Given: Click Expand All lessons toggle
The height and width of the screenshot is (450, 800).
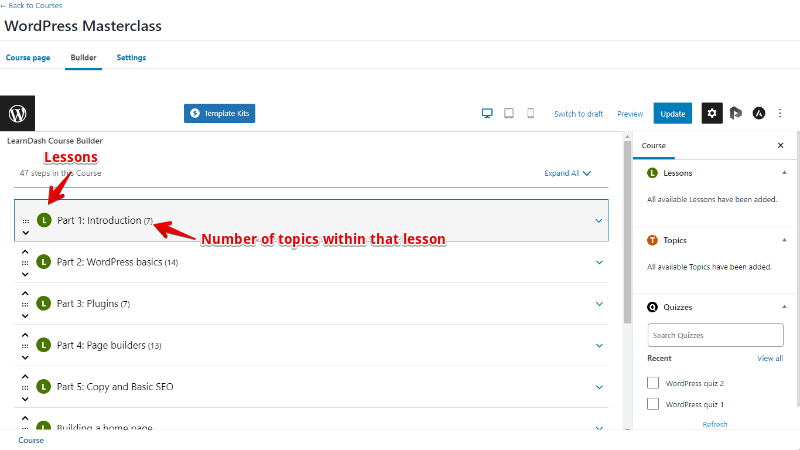Looking at the screenshot, I should (567, 173).
